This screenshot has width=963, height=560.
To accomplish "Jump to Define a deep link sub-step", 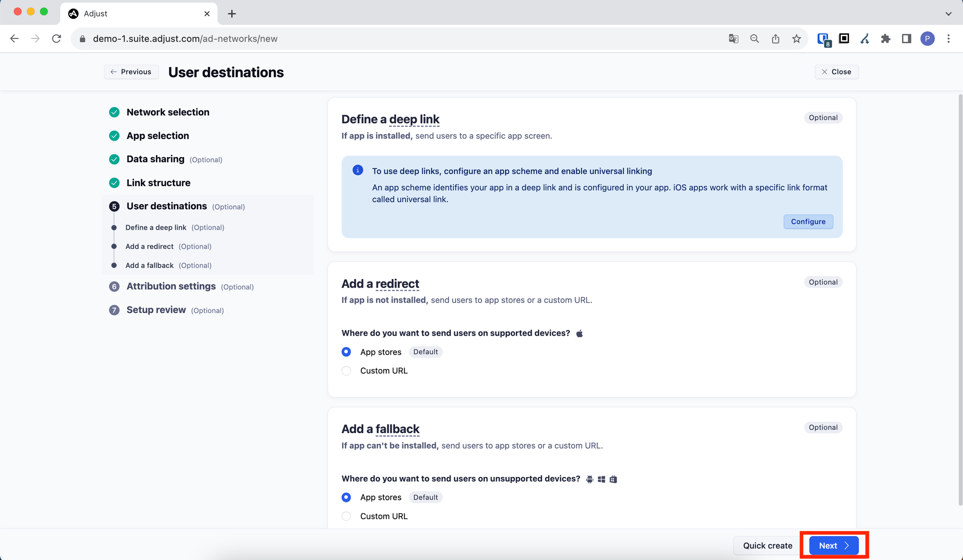I will pos(155,228).
